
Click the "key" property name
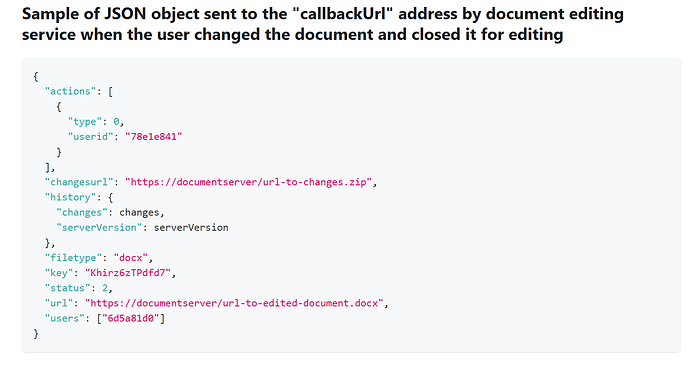[x=59, y=273]
